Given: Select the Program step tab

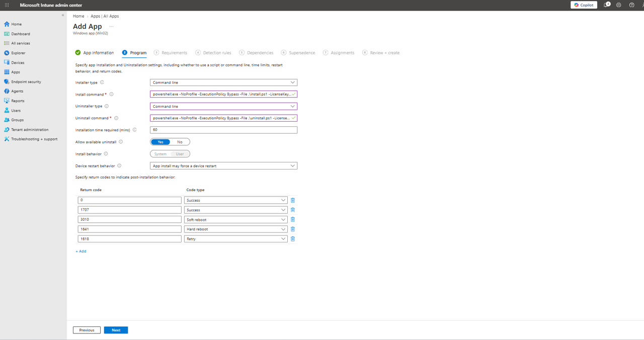Looking at the screenshot, I should click(x=134, y=53).
